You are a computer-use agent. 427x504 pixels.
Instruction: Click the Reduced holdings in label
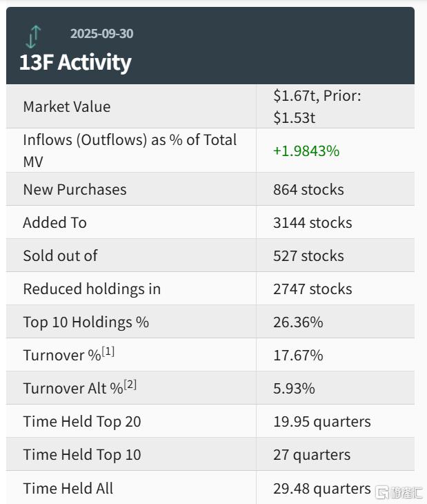(x=92, y=289)
